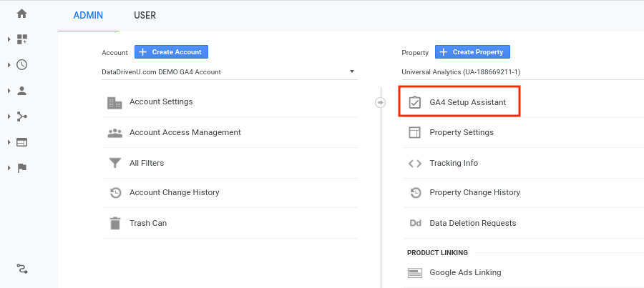The image size is (644, 288).
Task: Expand the Audience section arrow
Action: [x=9, y=91]
